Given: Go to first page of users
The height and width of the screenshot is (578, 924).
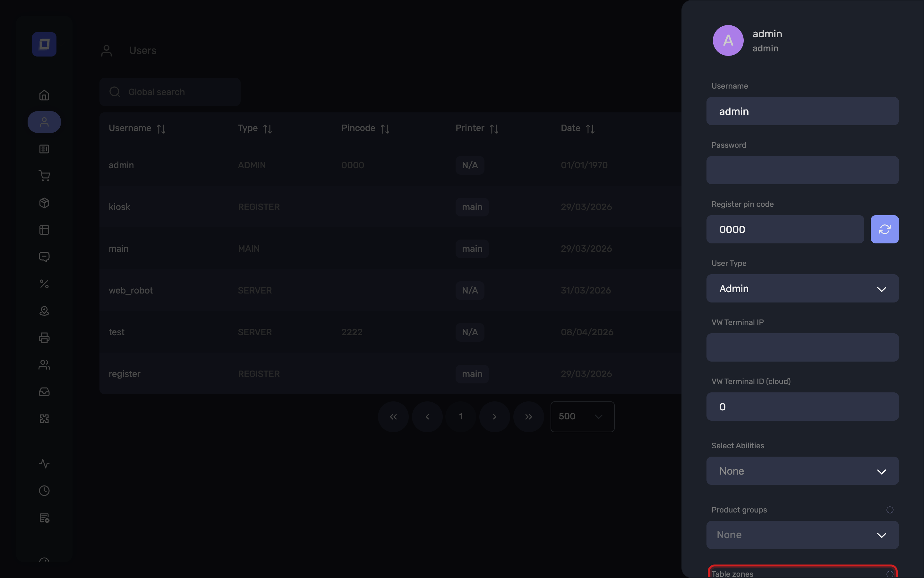Looking at the screenshot, I should [393, 417].
